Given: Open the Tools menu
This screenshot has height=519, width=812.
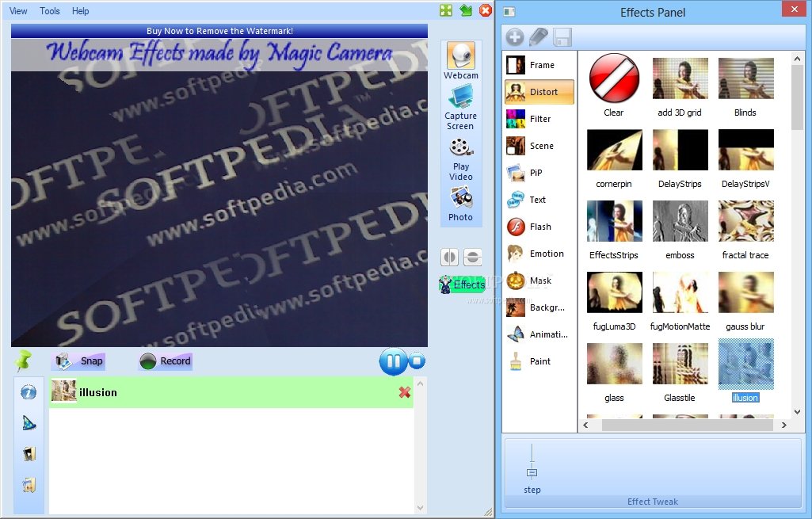Looking at the screenshot, I should pyautogui.click(x=50, y=11).
